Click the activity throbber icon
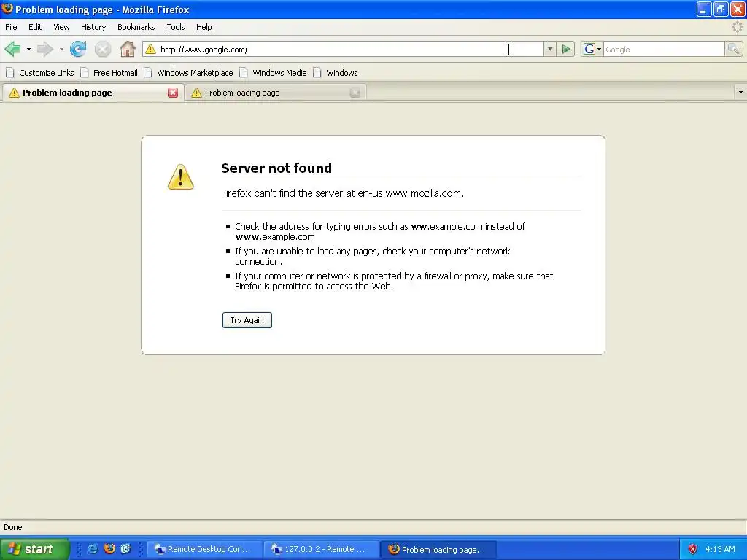The width and height of the screenshot is (747, 560). (x=738, y=27)
